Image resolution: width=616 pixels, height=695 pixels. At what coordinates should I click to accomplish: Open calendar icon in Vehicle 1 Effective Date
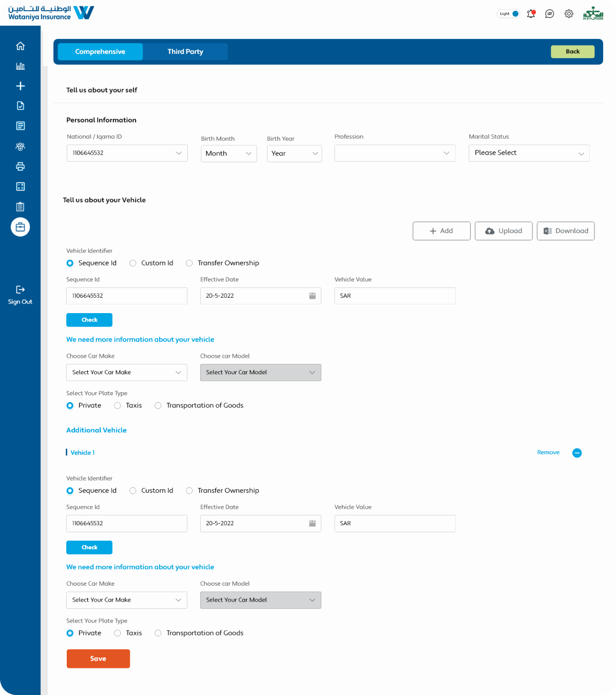[x=312, y=523]
